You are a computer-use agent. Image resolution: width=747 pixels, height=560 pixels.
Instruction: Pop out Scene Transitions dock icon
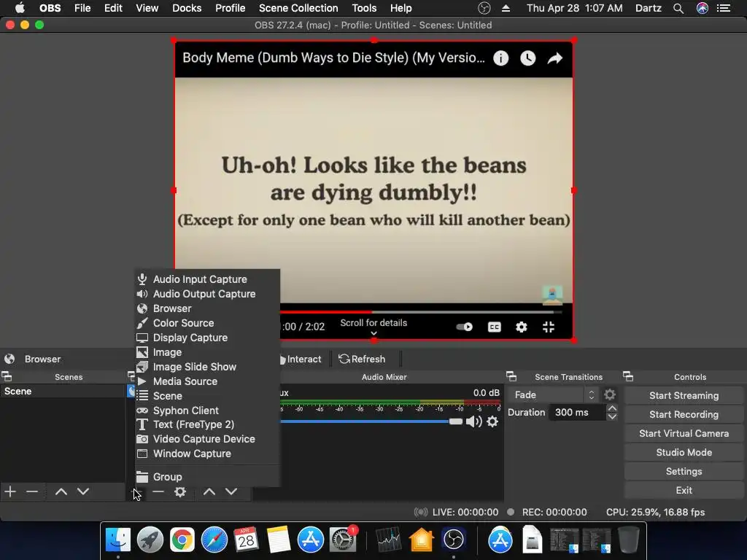click(x=511, y=377)
